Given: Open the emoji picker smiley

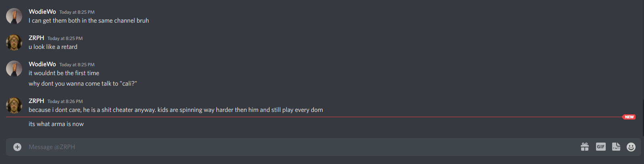Looking at the screenshot, I should (631, 147).
